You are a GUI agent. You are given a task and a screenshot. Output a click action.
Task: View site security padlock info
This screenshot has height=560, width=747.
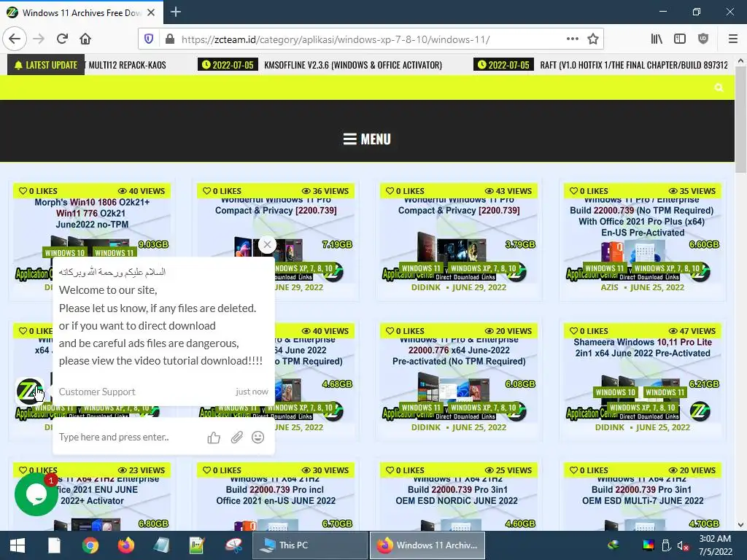tap(169, 39)
